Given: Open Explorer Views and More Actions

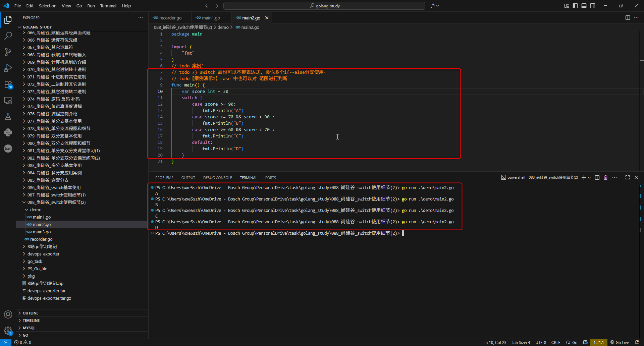Looking at the screenshot, I should point(141,18).
